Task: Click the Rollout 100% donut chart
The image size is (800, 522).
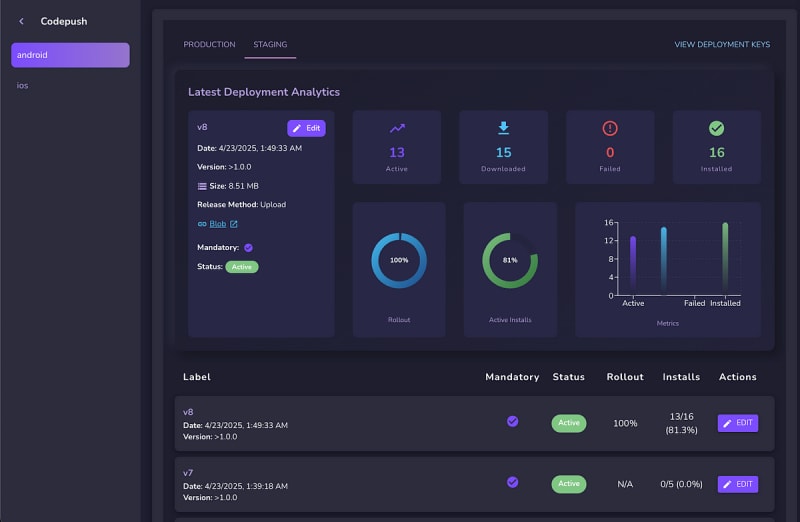Action: pyautogui.click(x=399, y=260)
